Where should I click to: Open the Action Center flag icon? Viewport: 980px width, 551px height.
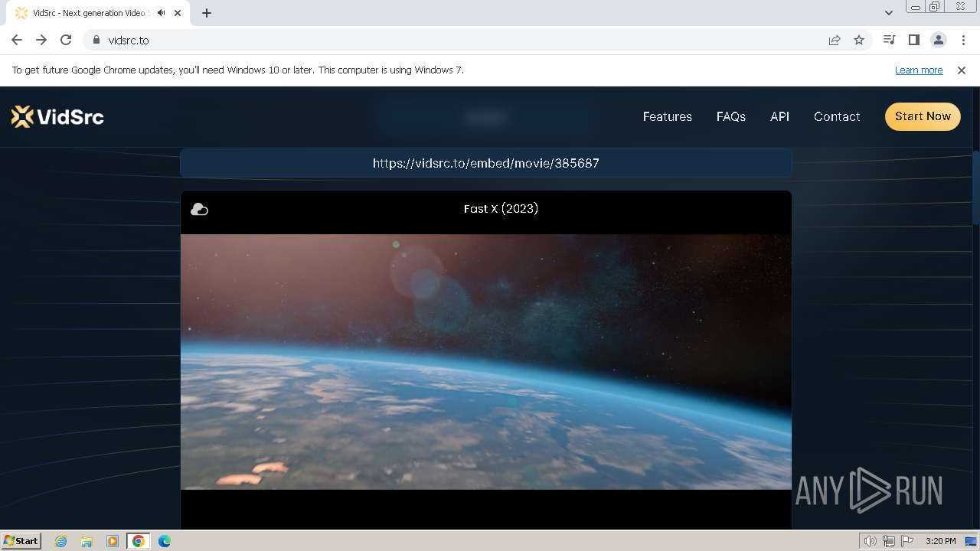906,541
